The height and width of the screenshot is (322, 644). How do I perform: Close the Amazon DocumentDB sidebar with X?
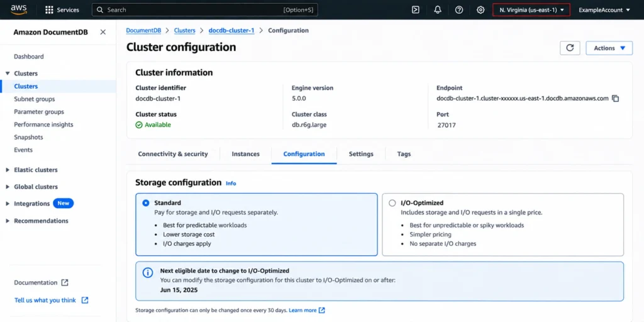103,32
